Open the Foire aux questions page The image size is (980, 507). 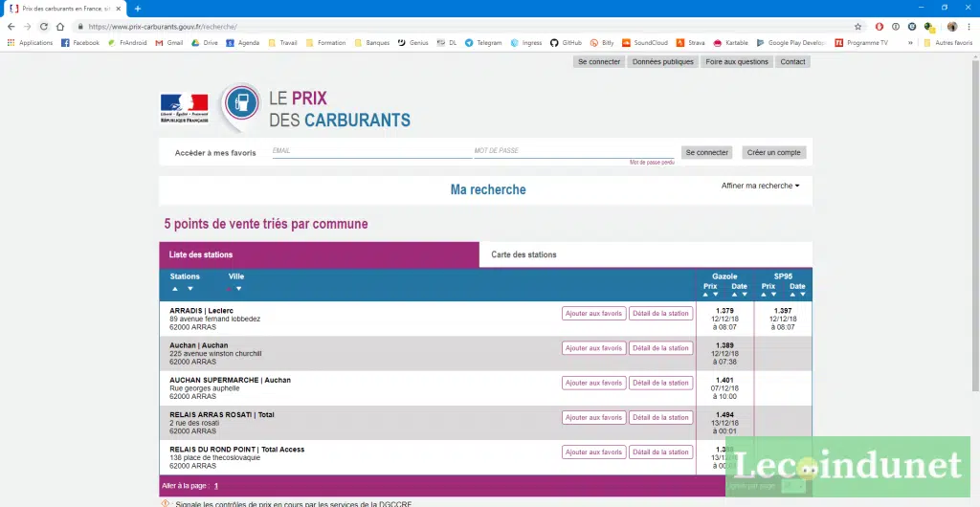736,62
